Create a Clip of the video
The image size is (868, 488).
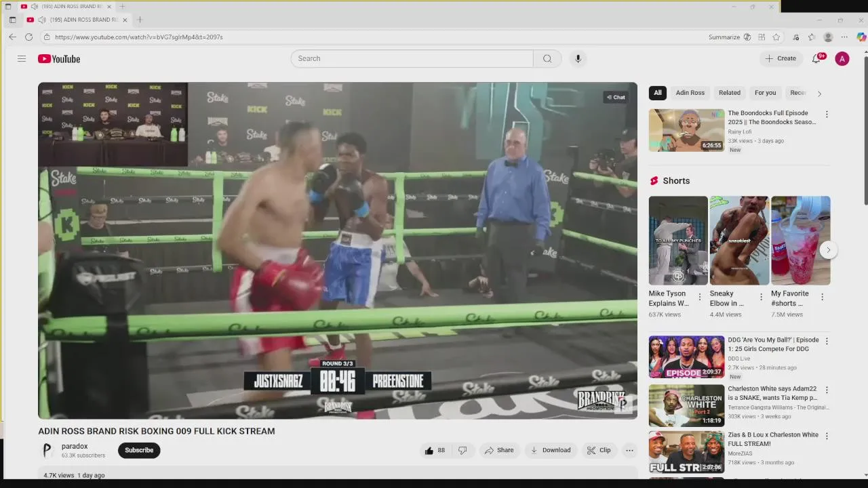click(x=599, y=450)
